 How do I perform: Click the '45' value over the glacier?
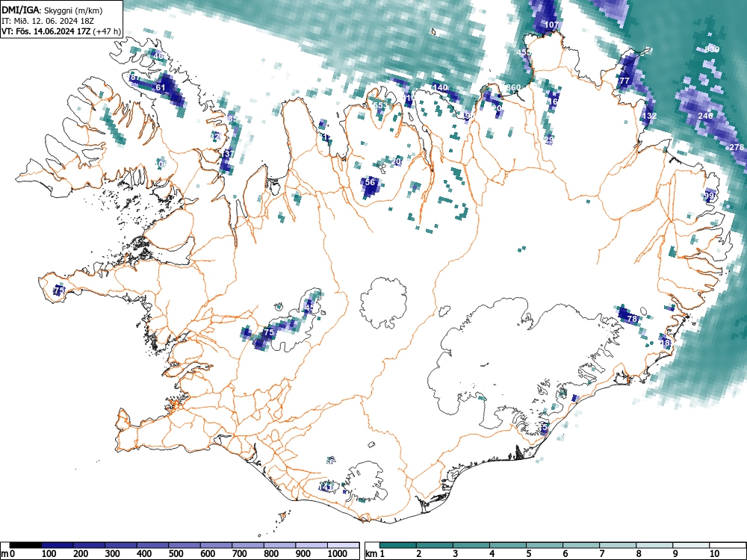(x=309, y=308)
